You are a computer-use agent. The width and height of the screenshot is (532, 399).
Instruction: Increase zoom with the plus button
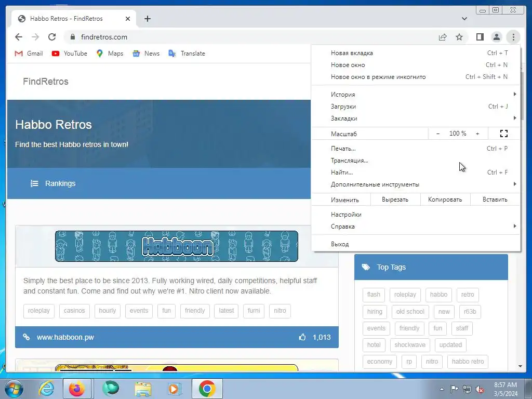(477, 134)
